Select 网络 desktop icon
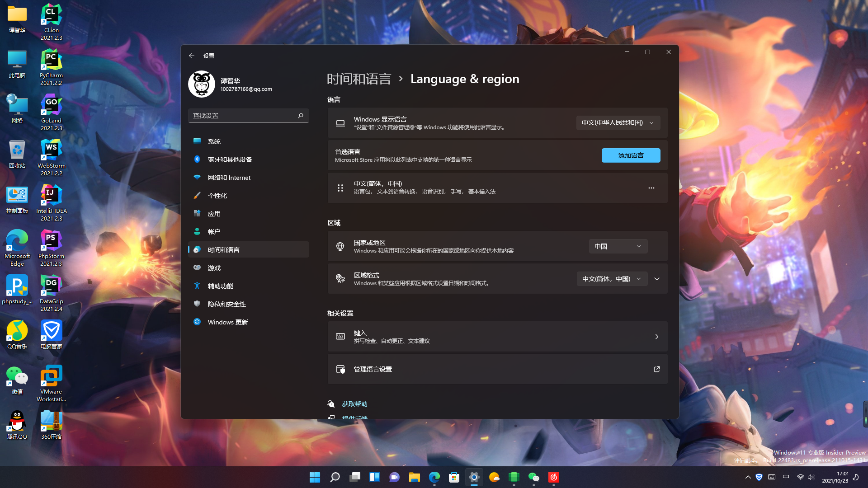This screenshot has width=868, height=488. pos(17,109)
